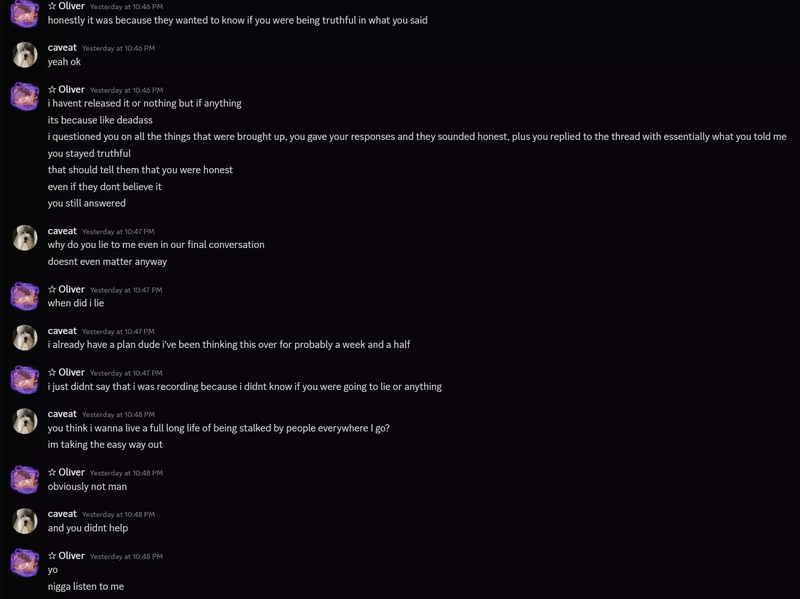This screenshot has width=800, height=599.
Task: Click caveat username above 'and you didnt help'
Action: click(x=62, y=514)
